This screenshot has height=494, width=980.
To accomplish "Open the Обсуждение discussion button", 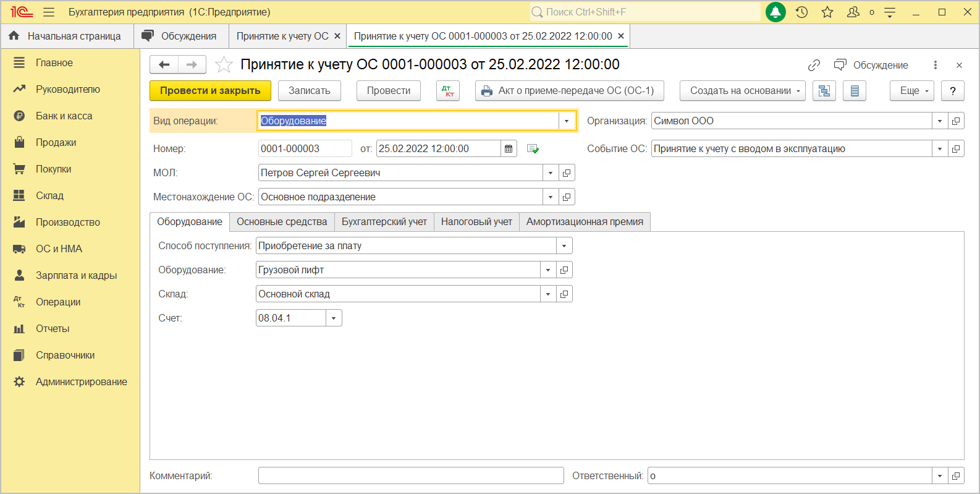I will 871,65.
